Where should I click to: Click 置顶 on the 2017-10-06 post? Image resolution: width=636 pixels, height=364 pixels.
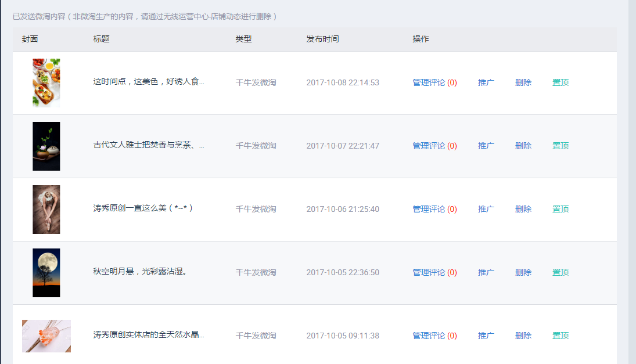(560, 209)
